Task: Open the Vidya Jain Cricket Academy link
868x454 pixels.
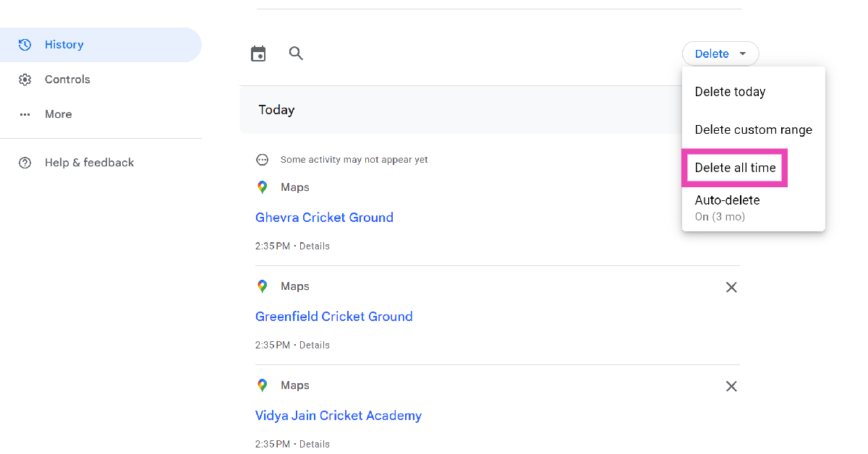Action: (338, 416)
